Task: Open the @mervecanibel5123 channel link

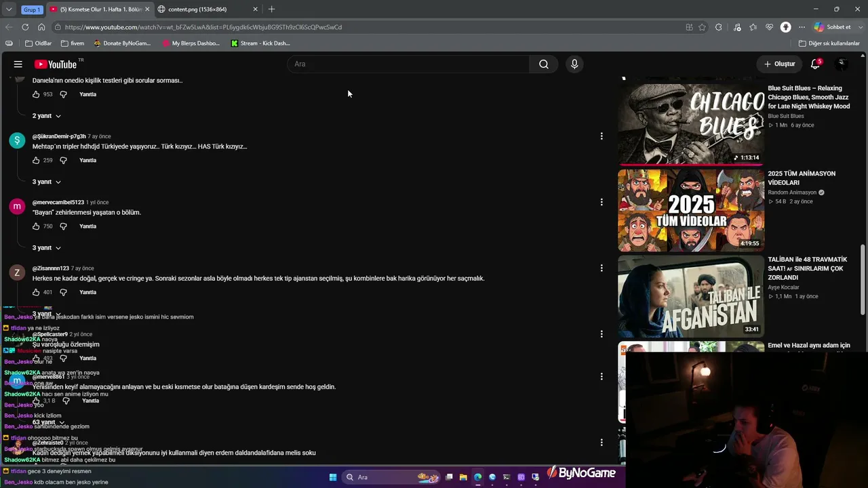Action: coord(58,202)
